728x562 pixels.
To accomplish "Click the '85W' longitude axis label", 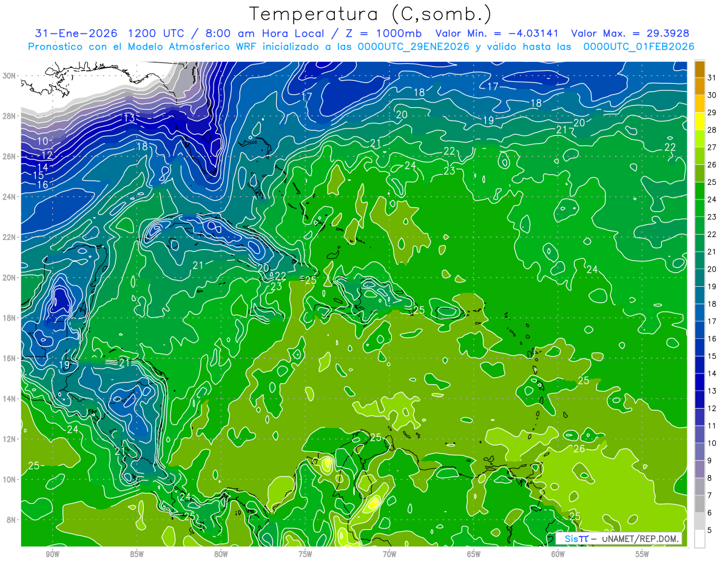I will 137,555.
